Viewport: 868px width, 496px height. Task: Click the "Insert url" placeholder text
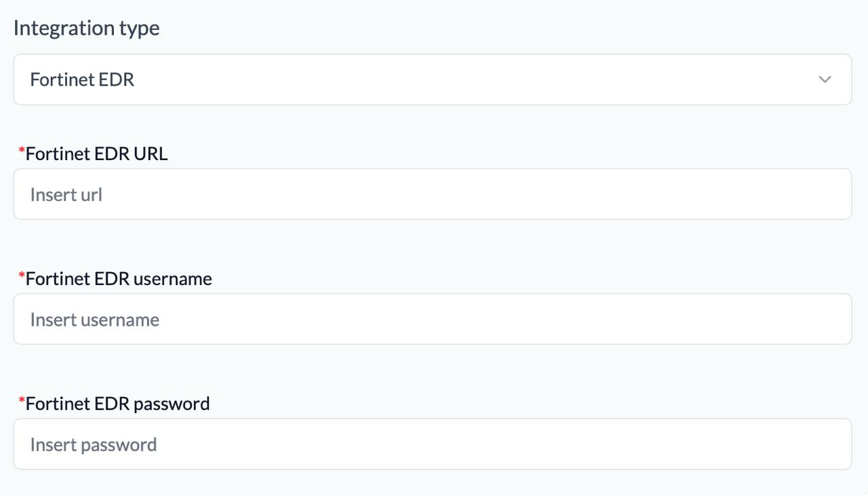(66, 195)
